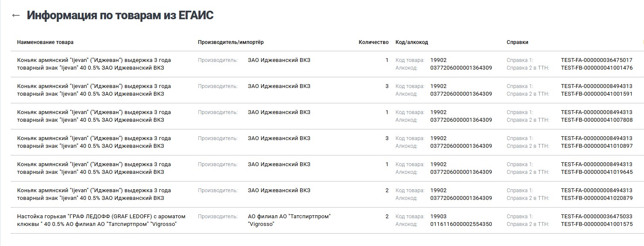Select reference TEST-FB-000000041007808
The image size is (644, 246).
(597, 120)
